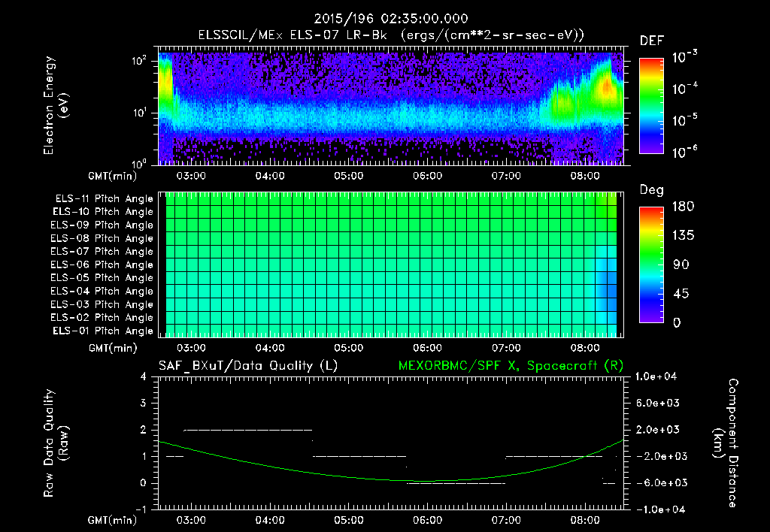Viewport: 770px width, 532px height.
Task: Click the ELS-06 Pitch Angle row label
Action: coord(102,265)
